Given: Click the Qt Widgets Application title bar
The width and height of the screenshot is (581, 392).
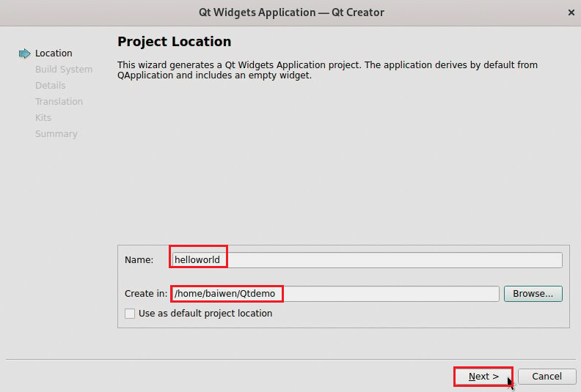Looking at the screenshot, I should pyautogui.click(x=291, y=12).
